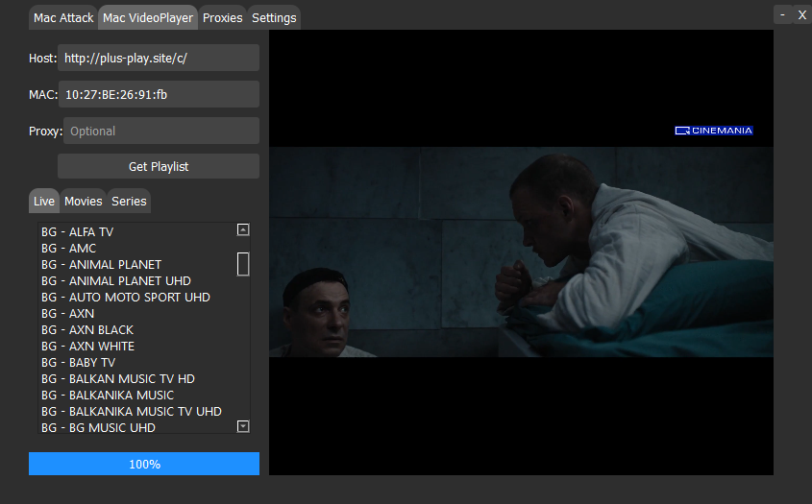The height and width of the screenshot is (504, 812).
Task: Select the Live channels tab
Action: click(x=44, y=202)
